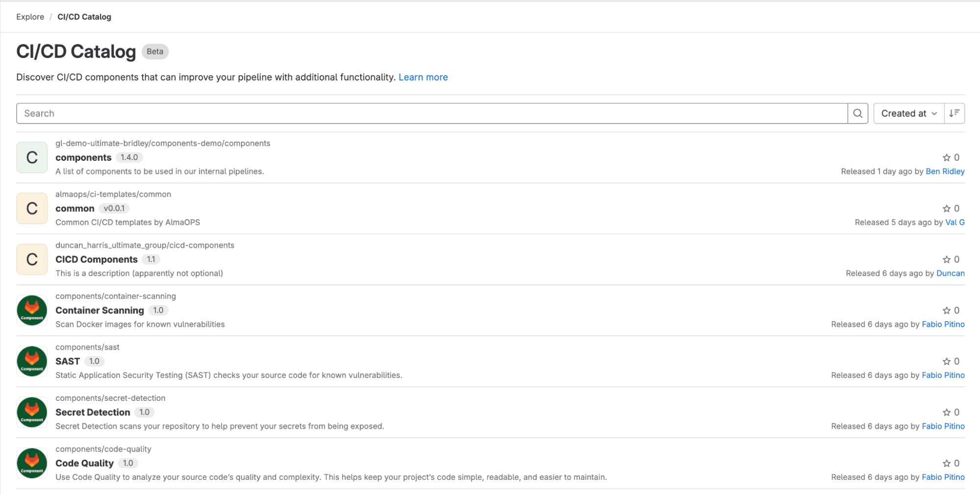
Task: Click the star icon for SAST row
Action: [x=946, y=362]
